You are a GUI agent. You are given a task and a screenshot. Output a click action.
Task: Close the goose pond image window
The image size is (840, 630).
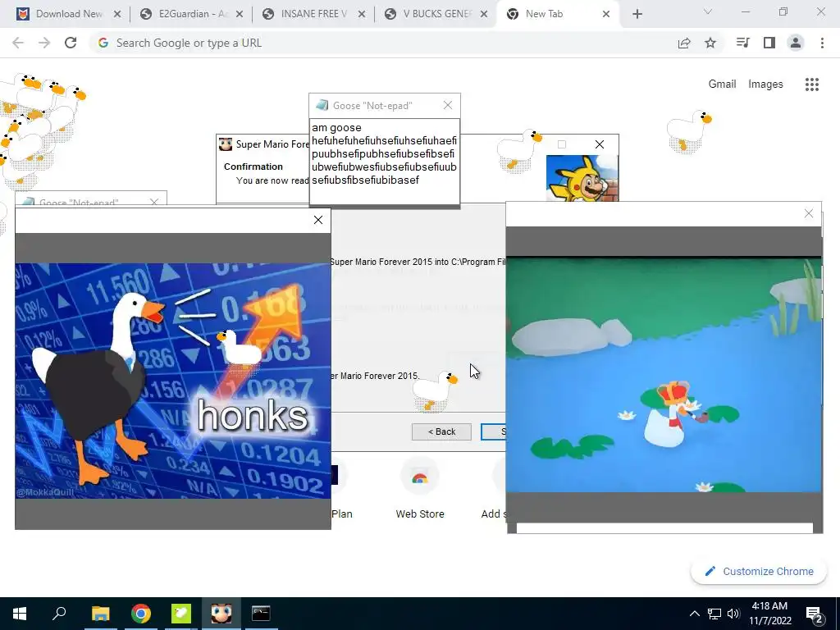(809, 214)
